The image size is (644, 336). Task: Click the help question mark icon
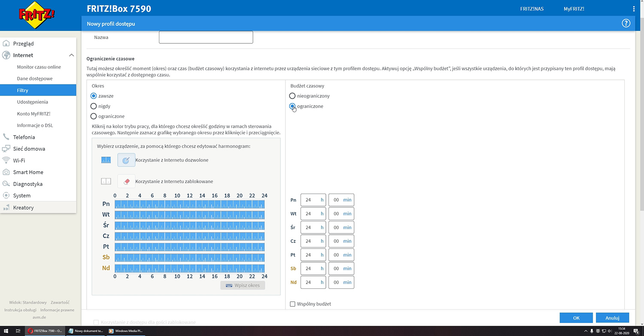[626, 24]
